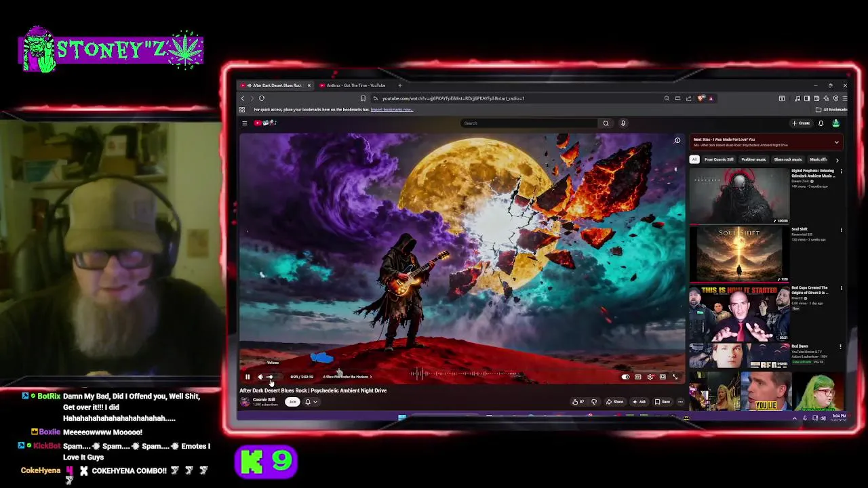The height and width of the screenshot is (488, 868).
Task: Open the YouTube guide hamburger menu
Action: point(245,123)
